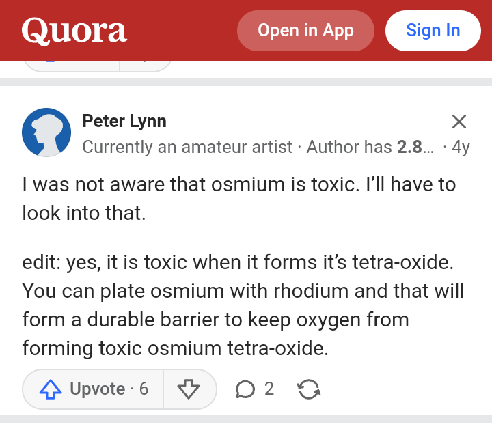Open Peter Lynn's profile avatar

(x=46, y=132)
